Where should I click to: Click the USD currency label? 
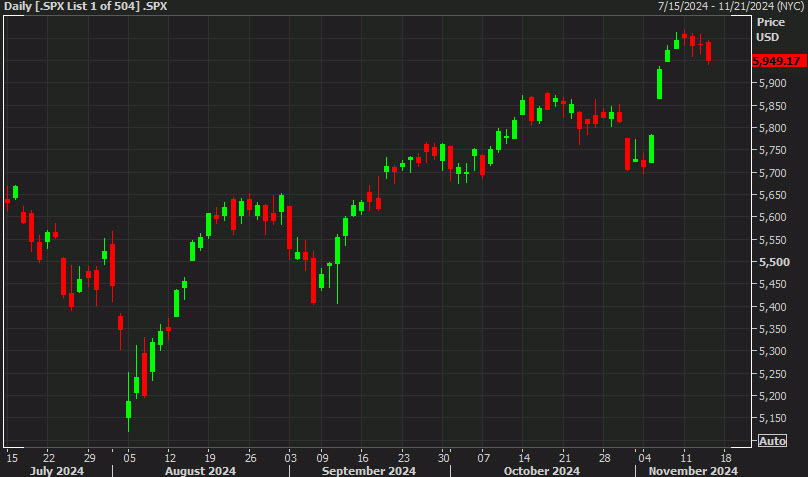pos(767,37)
